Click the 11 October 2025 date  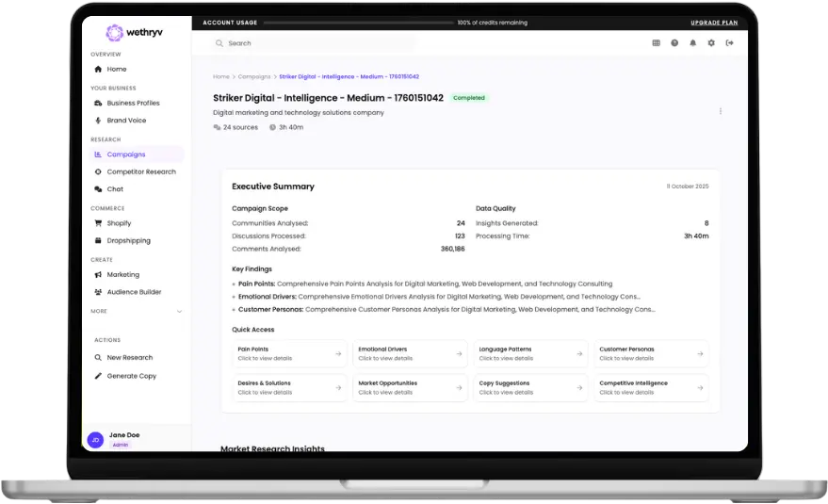[688, 187]
